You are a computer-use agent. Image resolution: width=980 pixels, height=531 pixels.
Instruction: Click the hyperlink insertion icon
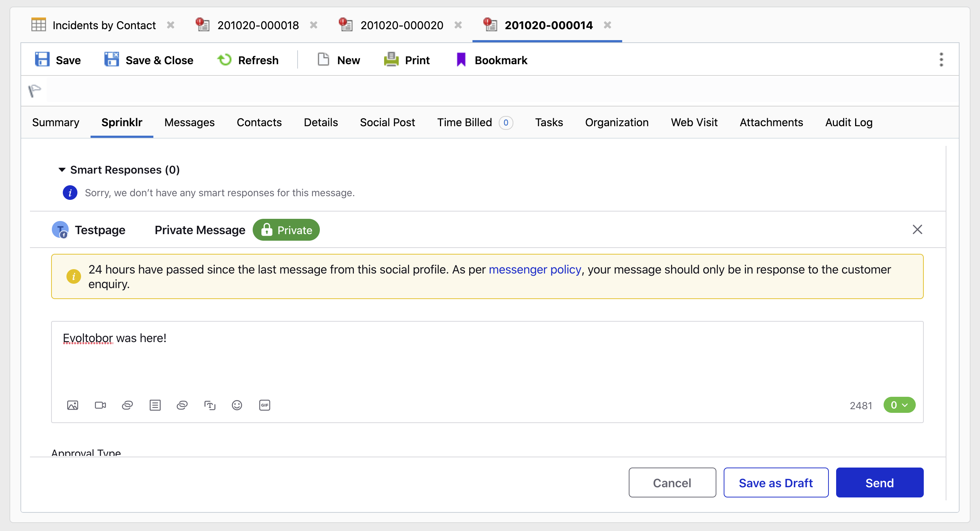point(127,406)
